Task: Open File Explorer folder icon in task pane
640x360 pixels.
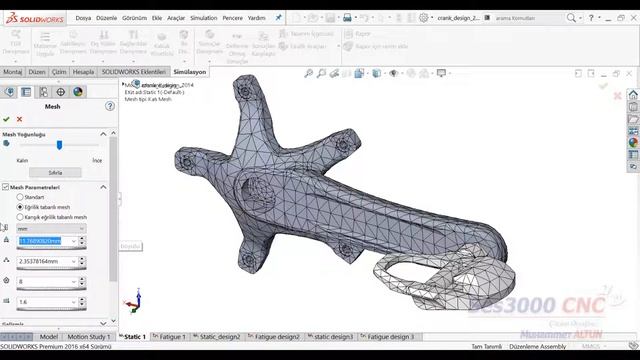Action: (633, 119)
